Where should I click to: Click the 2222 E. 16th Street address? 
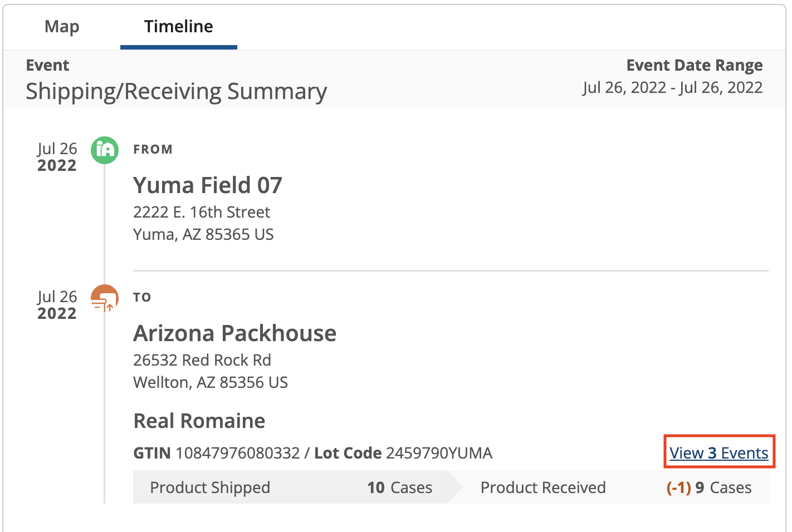coord(202,212)
